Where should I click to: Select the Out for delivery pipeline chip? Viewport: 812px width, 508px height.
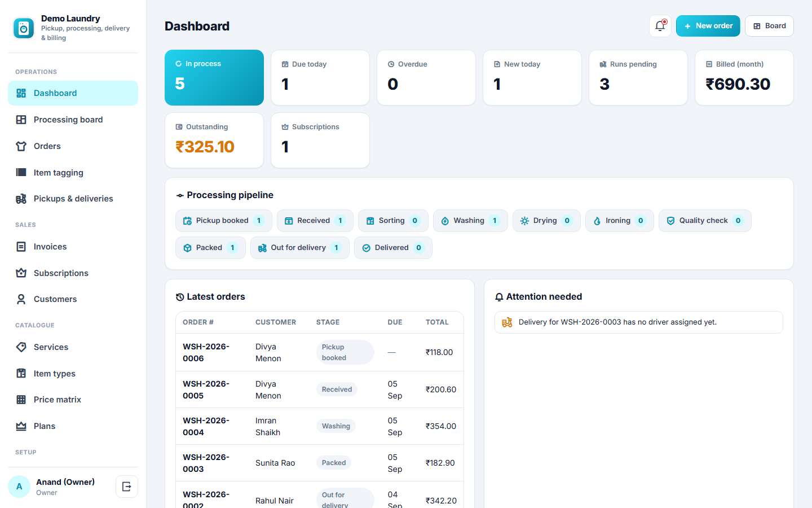pyautogui.click(x=300, y=248)
